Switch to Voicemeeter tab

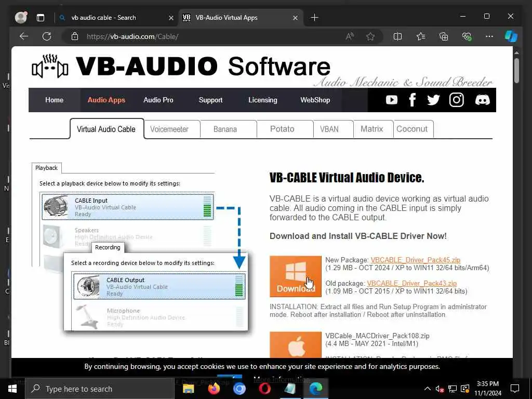(x=172, y=129)
